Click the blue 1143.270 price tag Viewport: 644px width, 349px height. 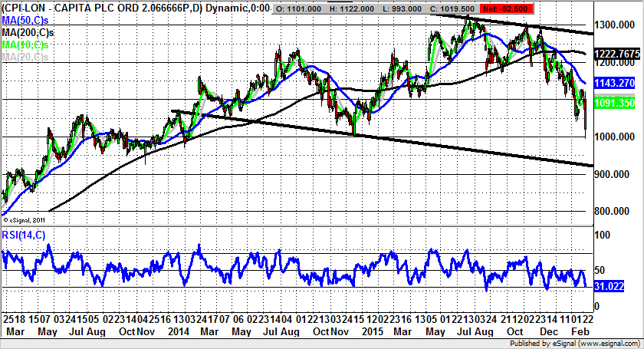tap(616, 83)
